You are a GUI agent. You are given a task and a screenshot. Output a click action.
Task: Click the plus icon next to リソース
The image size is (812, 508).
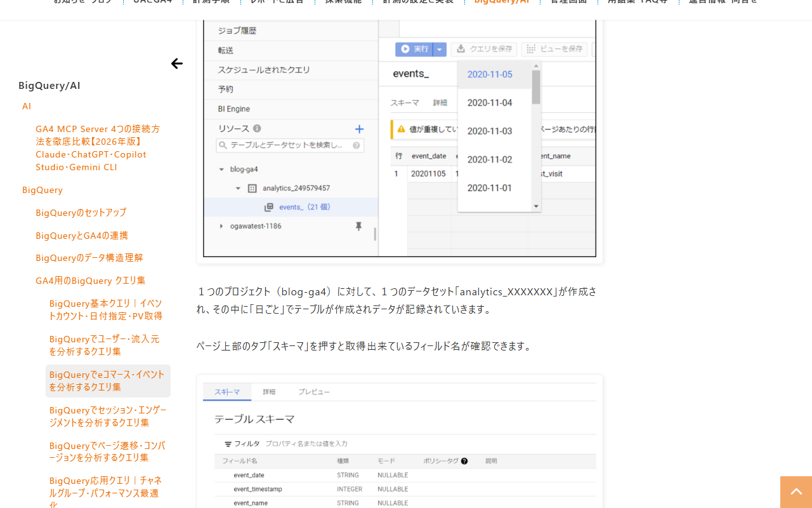click(359, 129)
